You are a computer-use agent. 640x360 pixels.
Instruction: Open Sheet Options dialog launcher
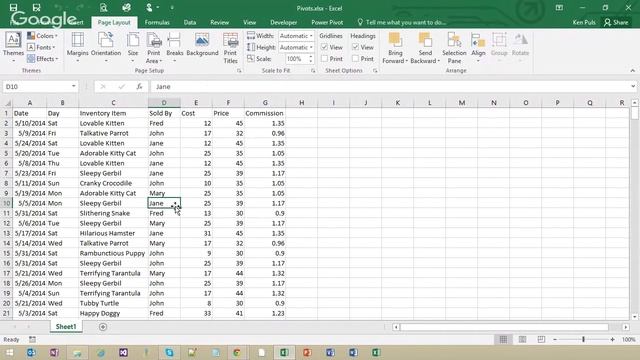[x=375, y=71]
